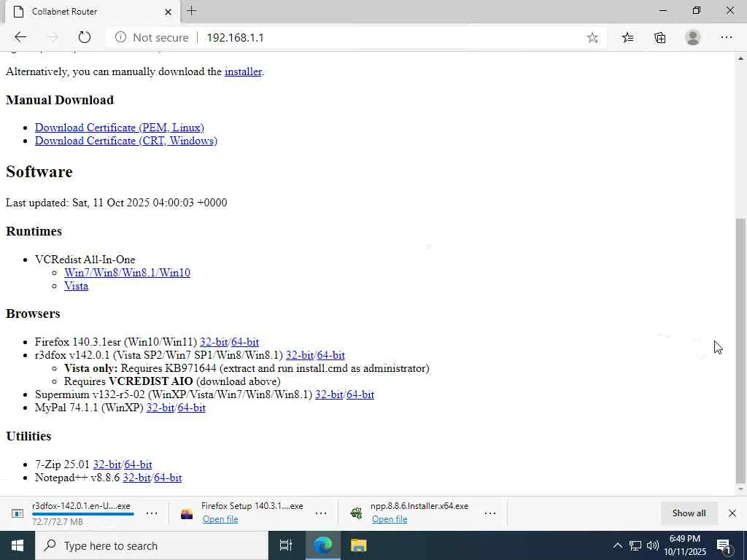Download Certificate (PEM, Linux)

tap(120, 128)
